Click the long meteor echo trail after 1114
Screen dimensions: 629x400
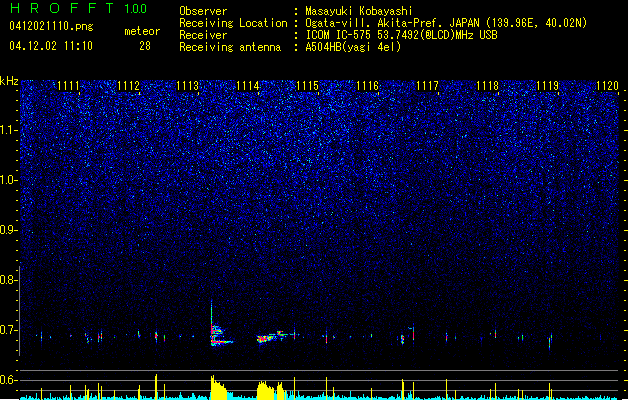coord(277,336)
